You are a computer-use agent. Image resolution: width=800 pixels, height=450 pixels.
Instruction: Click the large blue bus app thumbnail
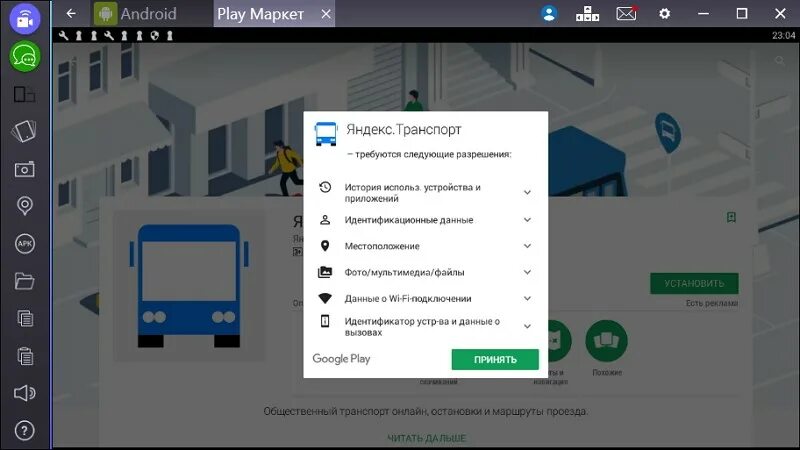coord(189,286)
